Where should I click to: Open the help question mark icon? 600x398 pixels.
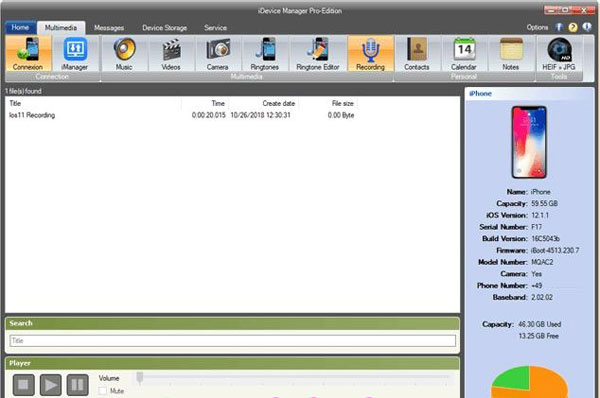click(573, 27)
